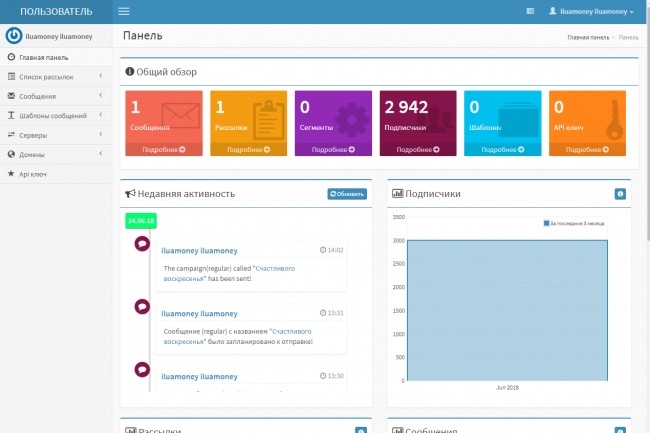Click Главная панель breadcrumb link
Viewport: 650px width, 433px height.
(588, 37)
